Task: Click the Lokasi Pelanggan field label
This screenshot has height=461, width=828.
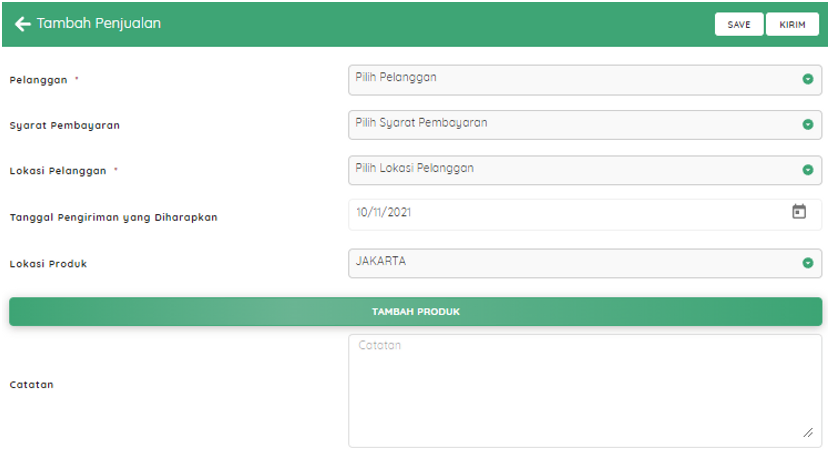Action: 58,171
